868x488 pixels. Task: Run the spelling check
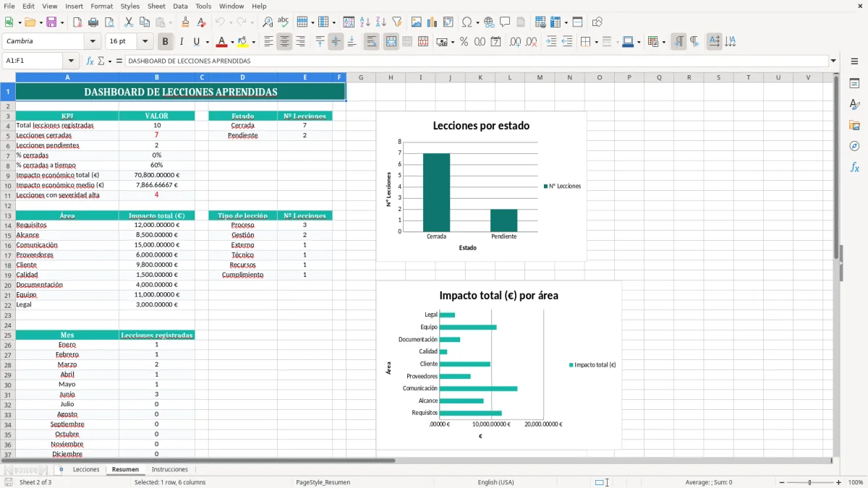(284, 22)
